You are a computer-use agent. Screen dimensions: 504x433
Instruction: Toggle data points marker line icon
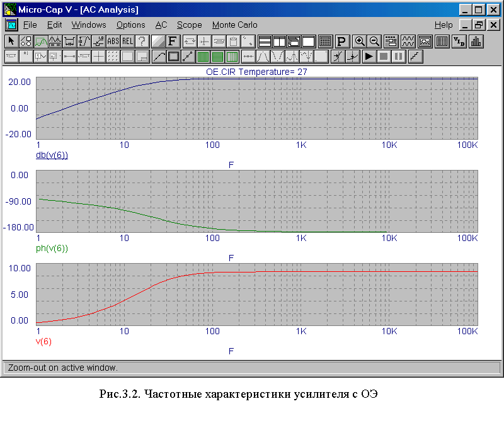pos(188,57)
